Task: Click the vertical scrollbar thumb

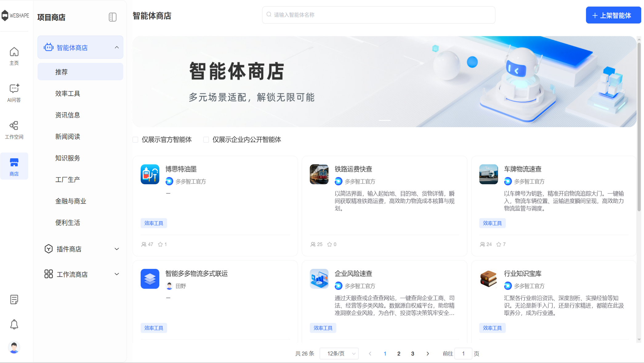Action: [639, 127]
